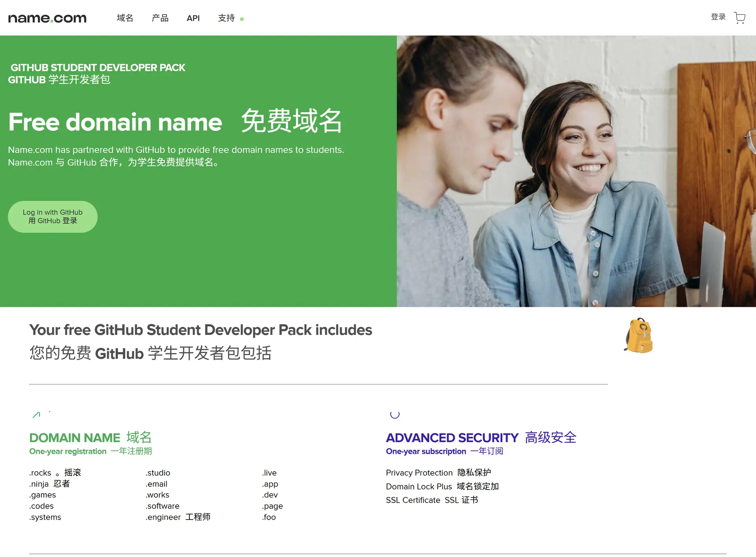The image size is (756, 557).
Task: Select the .app domain extension
Action: (x=270, y=484)
